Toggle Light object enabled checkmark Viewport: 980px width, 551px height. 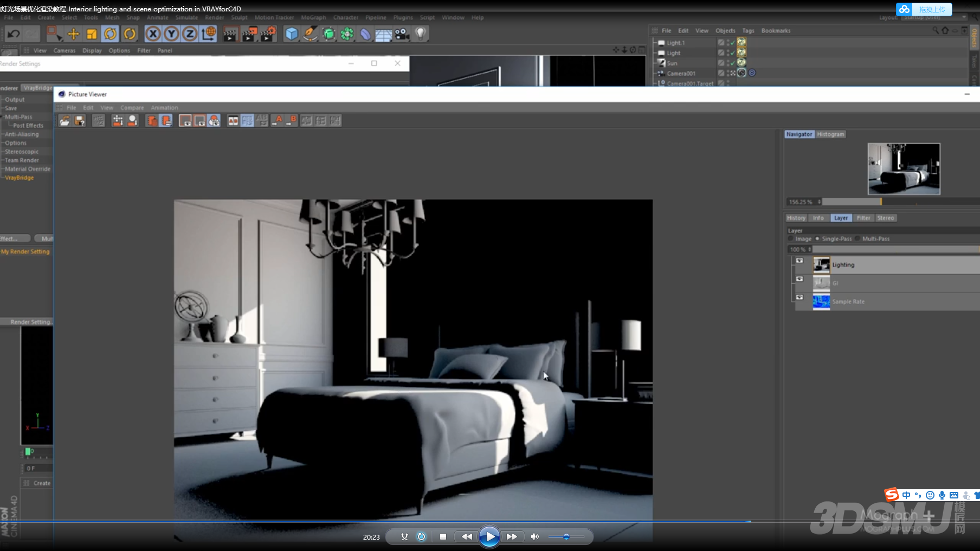coord(732,53)
